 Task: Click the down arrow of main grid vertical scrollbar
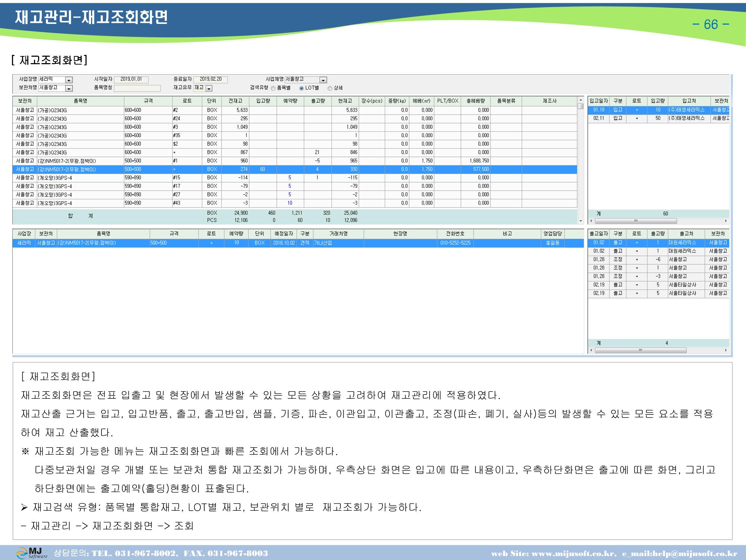click(580, 221)
